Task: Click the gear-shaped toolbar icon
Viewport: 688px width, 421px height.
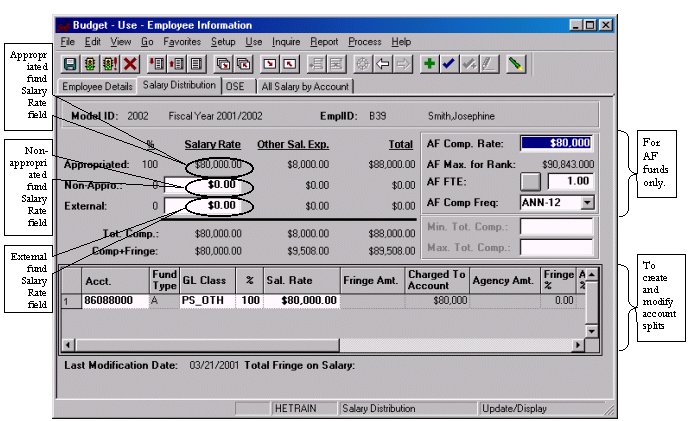Action: (364, 64)
